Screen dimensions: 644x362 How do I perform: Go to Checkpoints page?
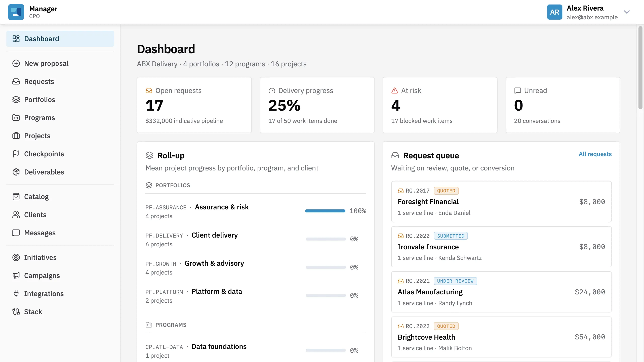(x=60, y=154)
